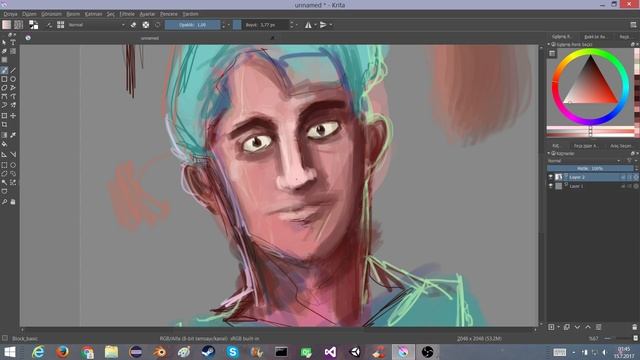640x360 pixels.
Task: Open layer properties button
Action: coord(598,327)
